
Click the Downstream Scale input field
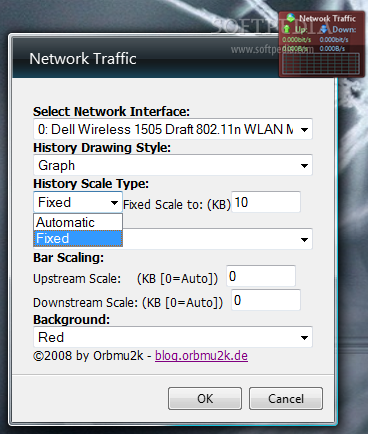coord(266,300)
